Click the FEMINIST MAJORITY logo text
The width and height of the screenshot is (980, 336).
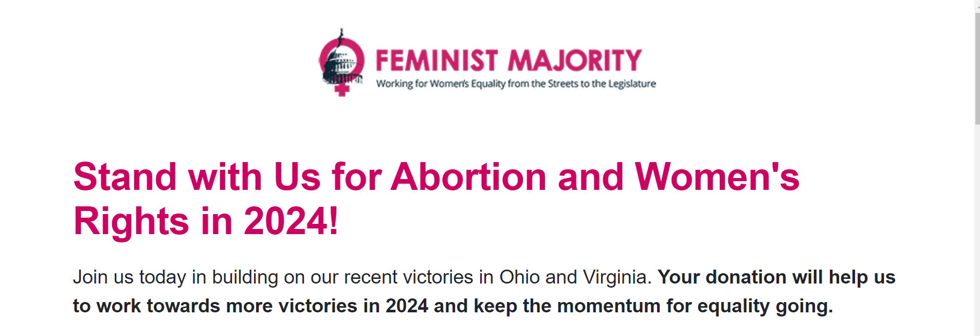pos(508,61)
